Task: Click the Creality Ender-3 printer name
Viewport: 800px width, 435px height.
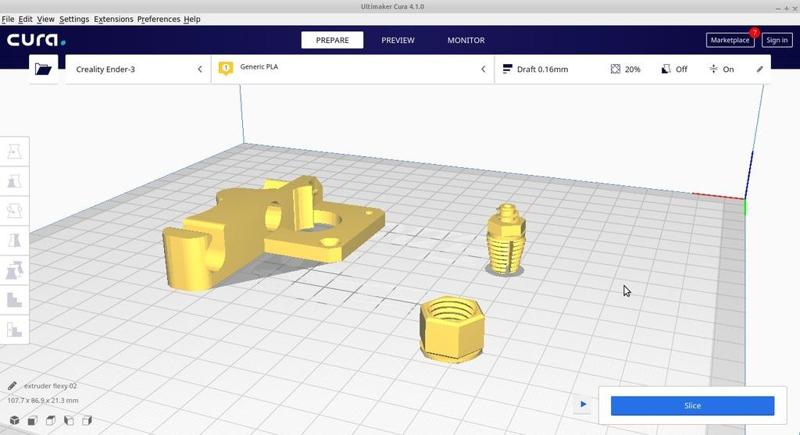Action: (106, 69)
